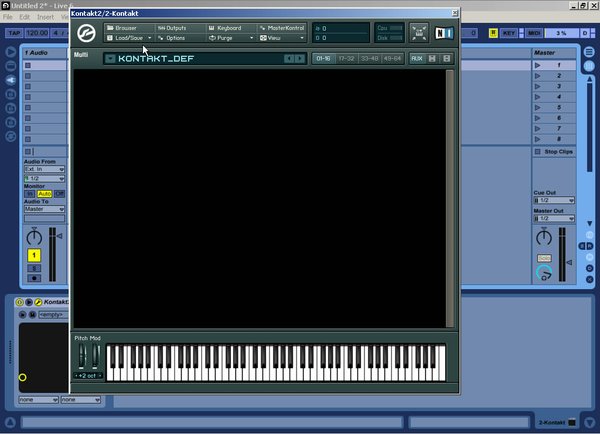Shift keyboard octave down with left arrow

(x=76, y=376)
